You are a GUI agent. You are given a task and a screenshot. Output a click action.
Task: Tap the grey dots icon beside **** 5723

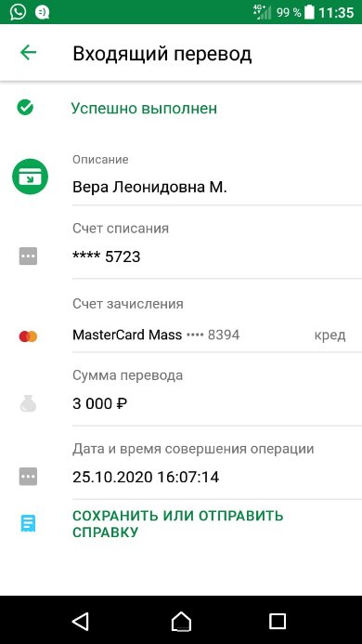point(29,256)
